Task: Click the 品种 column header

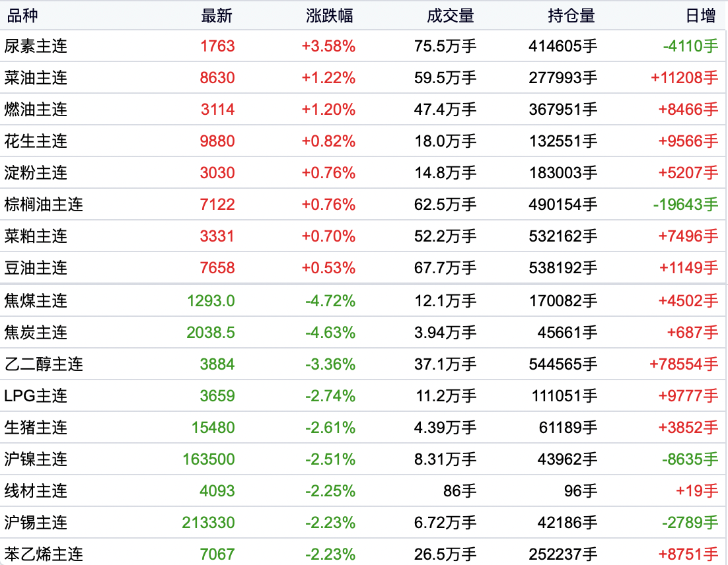Action: [22, 16]
